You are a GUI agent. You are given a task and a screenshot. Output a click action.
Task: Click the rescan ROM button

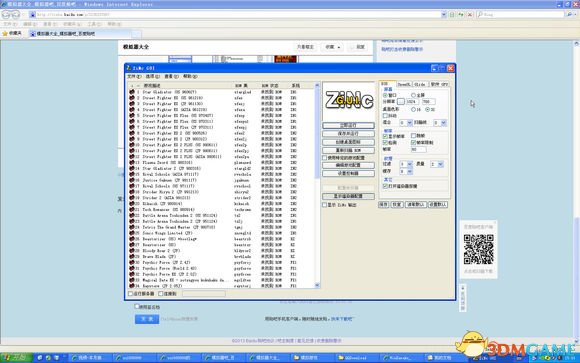click(348, 151)
